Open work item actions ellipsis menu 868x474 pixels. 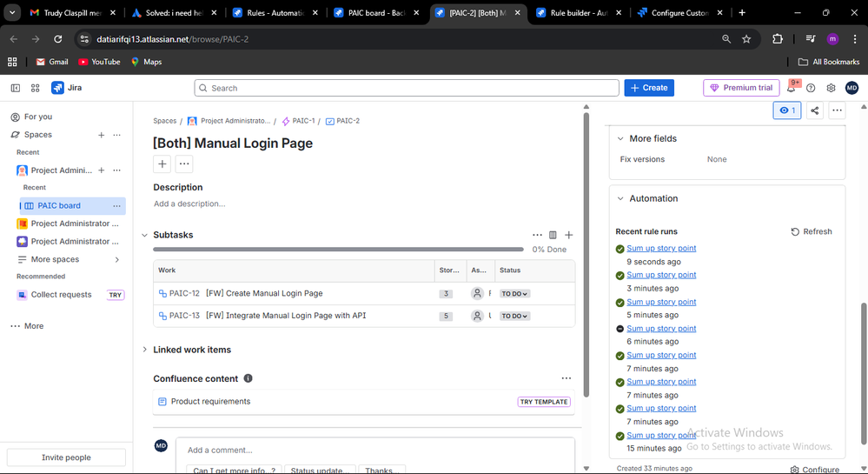pyautogui.click(x=837, y=110)
